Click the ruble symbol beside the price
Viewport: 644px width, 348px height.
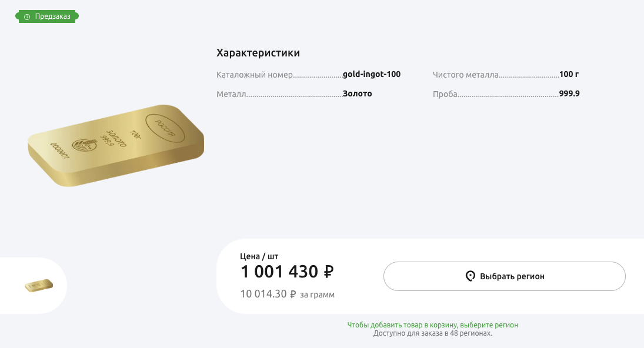[327, 272]
